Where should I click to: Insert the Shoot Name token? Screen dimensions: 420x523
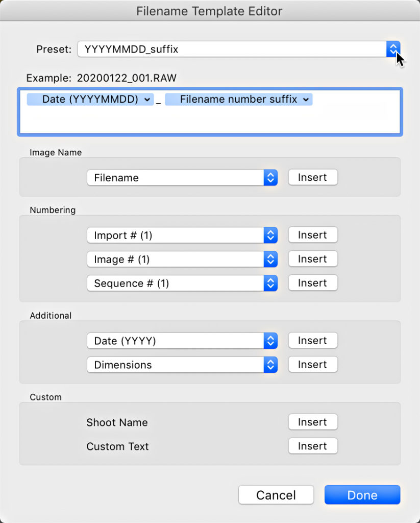[312, 422]
